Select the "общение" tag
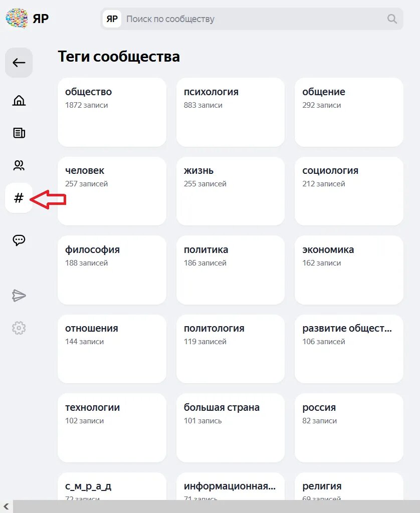This screenshot has width=420, height=513. tap(349, 112)
